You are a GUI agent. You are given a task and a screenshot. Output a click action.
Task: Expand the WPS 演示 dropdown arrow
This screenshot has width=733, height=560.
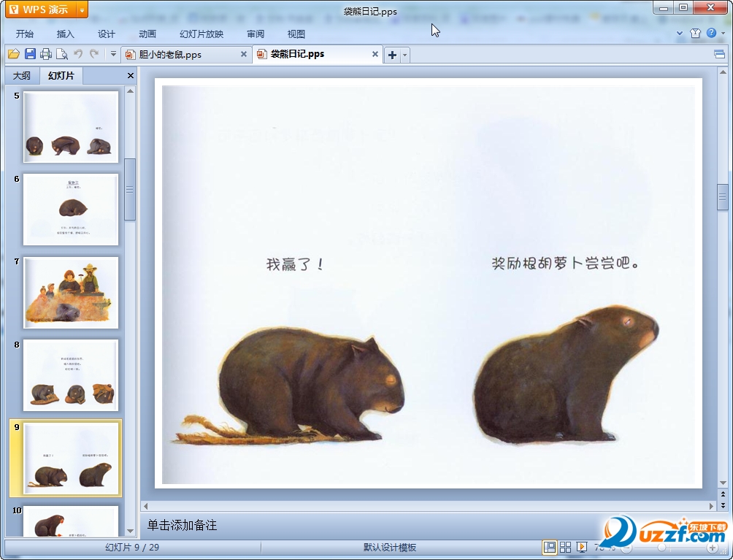click(x=82, y=9)
